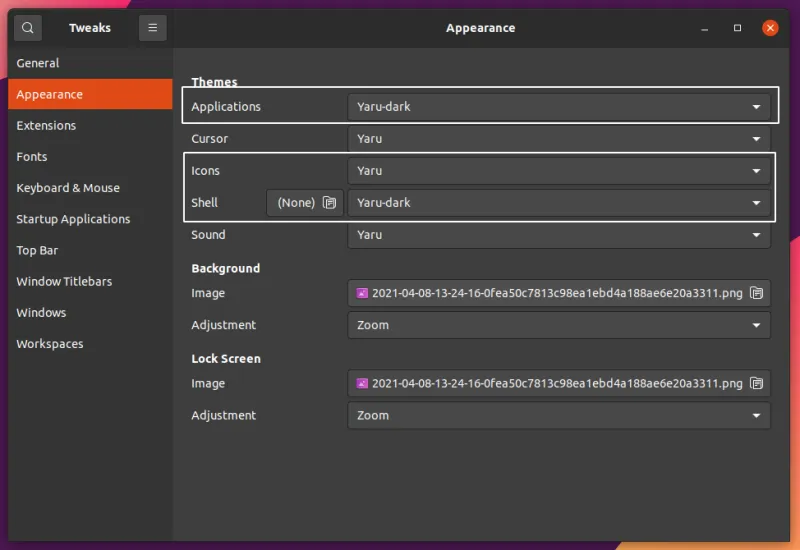Expand the Shell theme Yaru-dark dropdown

(559, 203)
